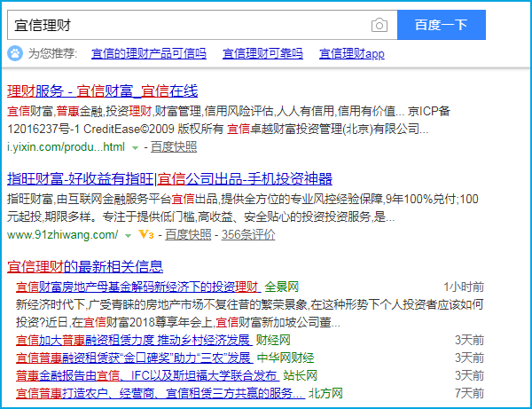Expand dropdown arrow next to i.yixin.com URL

(135, 148)
